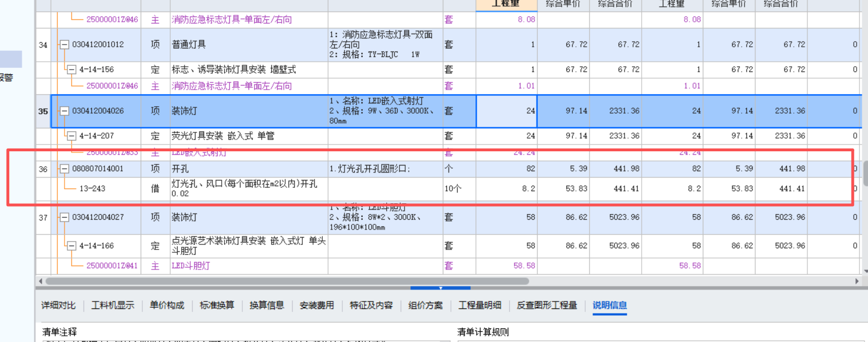The width and height of the screenshot is (868, 342).
Task: Click the horizontal scrollbar right arrow
Action: click(857, 281)
